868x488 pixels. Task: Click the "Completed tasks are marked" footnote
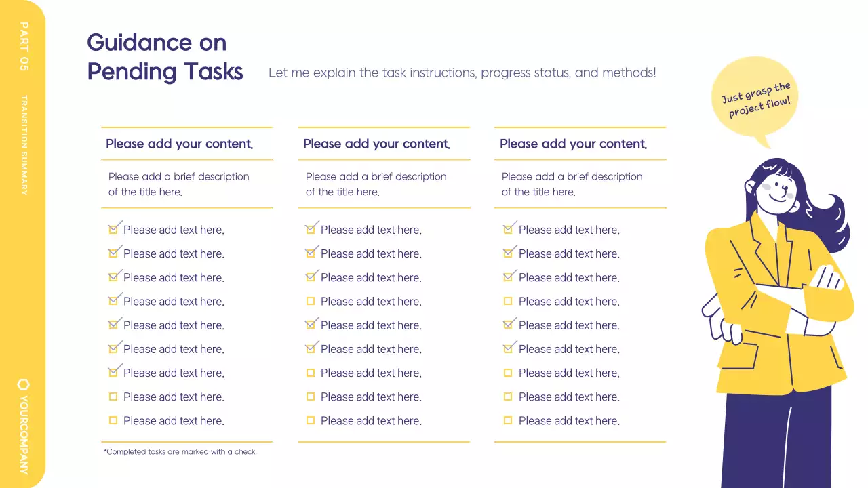coord(180,451)
